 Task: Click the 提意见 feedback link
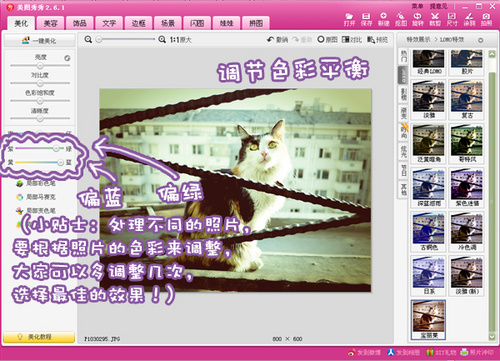pyautogui.click(x=438, y=6)
